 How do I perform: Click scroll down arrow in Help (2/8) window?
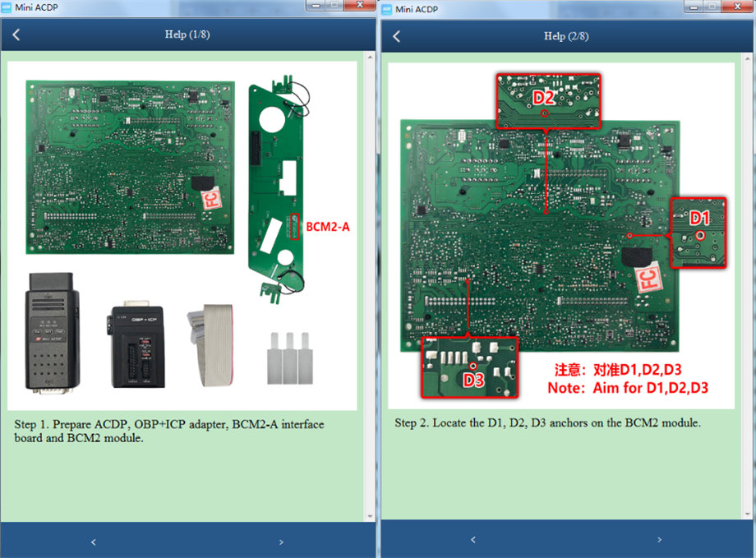(x=748, y=514)
